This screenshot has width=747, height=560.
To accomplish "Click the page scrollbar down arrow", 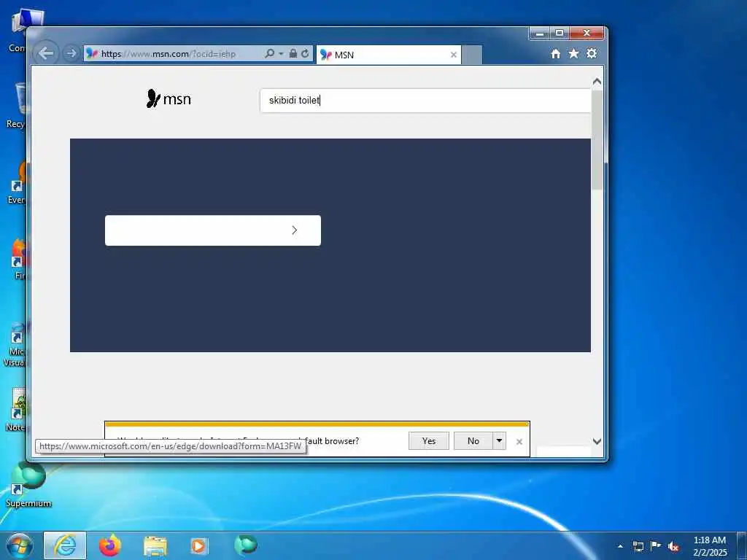I will click(597, 441).
